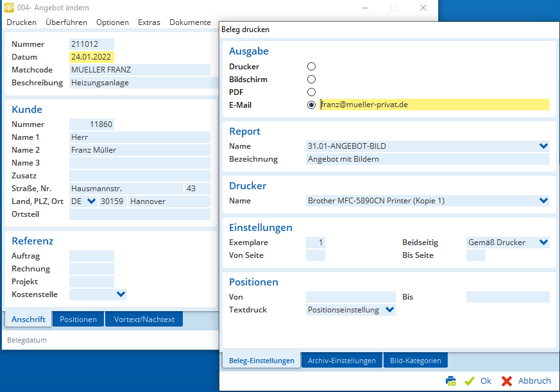
Task: Expand the Beidseitig dropdown
Action: tap(543, 243)
